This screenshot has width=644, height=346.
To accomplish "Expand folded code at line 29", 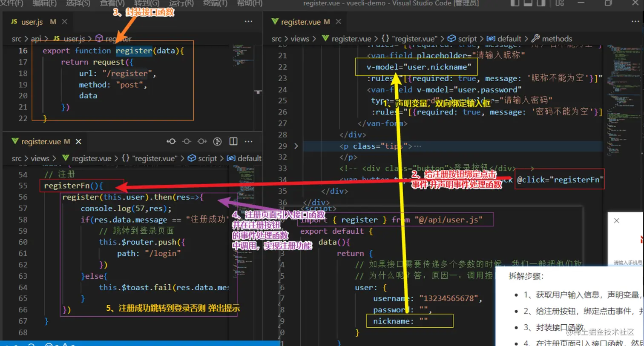I will pyautogui.click(x=296, y=146).
